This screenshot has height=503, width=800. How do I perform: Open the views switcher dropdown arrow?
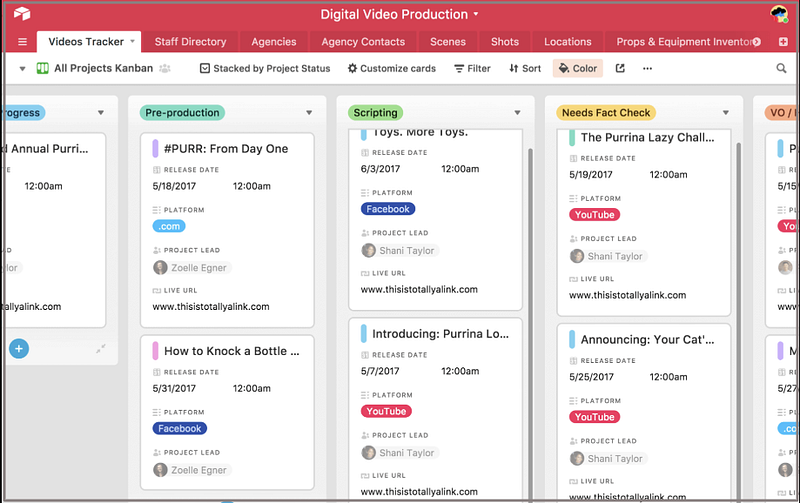pyautogui.click(x=22, y=68)
